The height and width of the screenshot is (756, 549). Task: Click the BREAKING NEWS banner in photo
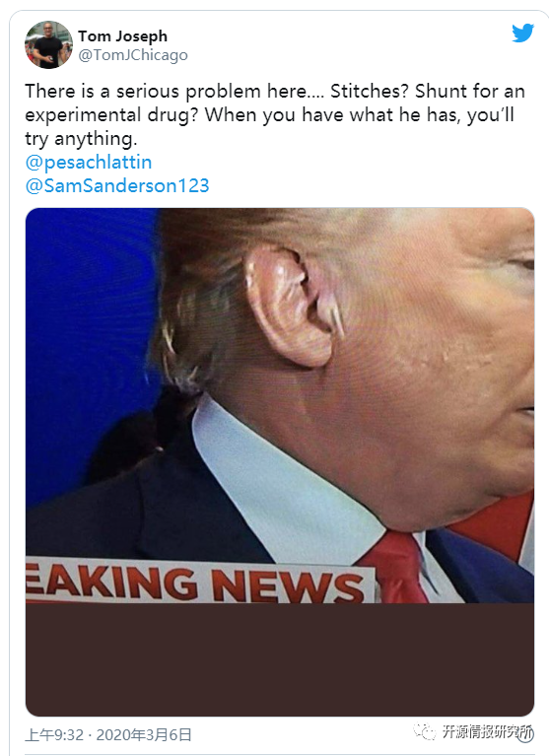[x=200, y=581]
